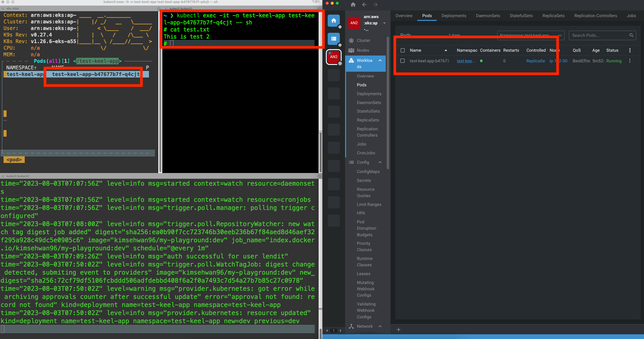
Task: Click the <pod> breadcrumb in k9s
Action: [x=14, y=160]
